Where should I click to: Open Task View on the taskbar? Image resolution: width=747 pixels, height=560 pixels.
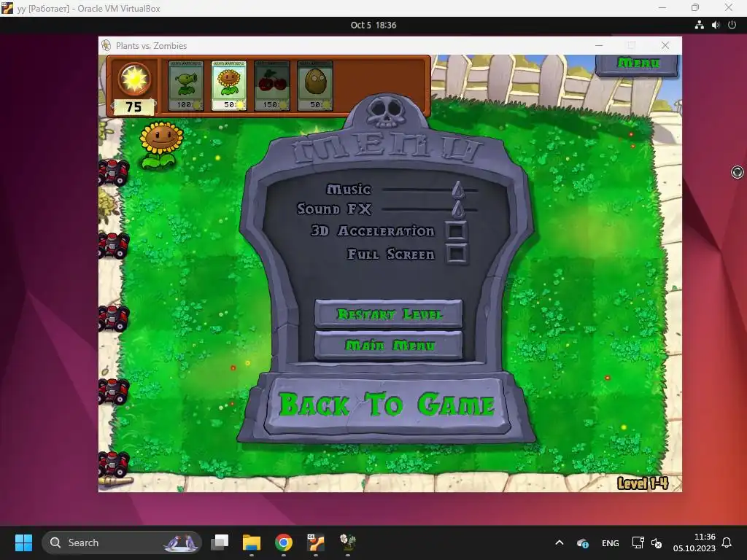220,542
